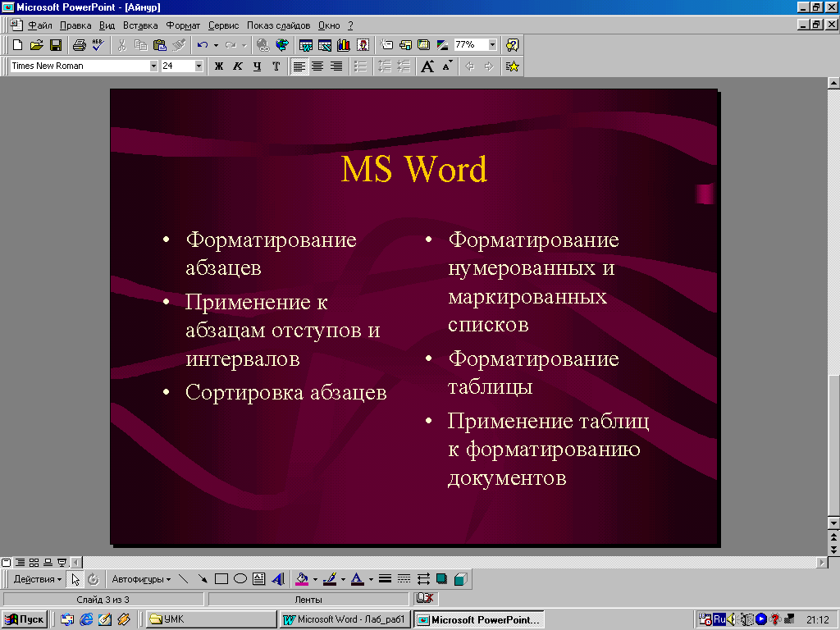The width and height of the screenshot is (840, 630).
Task: Align text to the left
Action: click(x=299, y=66)
